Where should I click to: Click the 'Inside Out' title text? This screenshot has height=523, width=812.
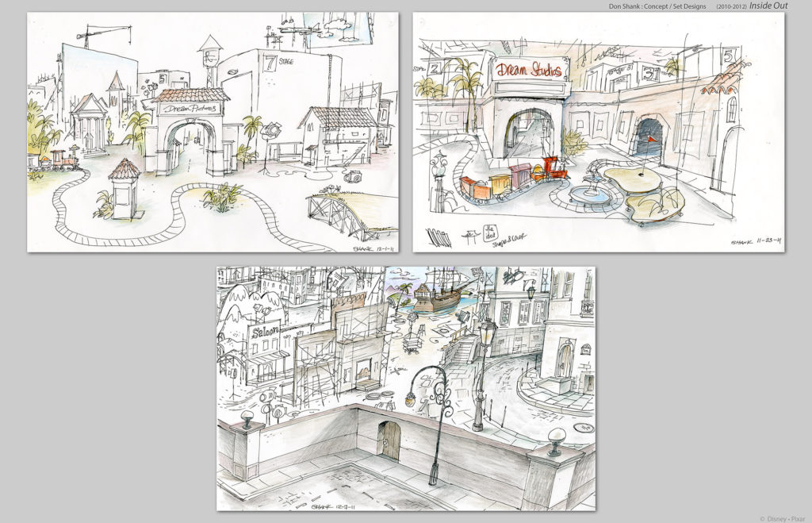point(768,6)
